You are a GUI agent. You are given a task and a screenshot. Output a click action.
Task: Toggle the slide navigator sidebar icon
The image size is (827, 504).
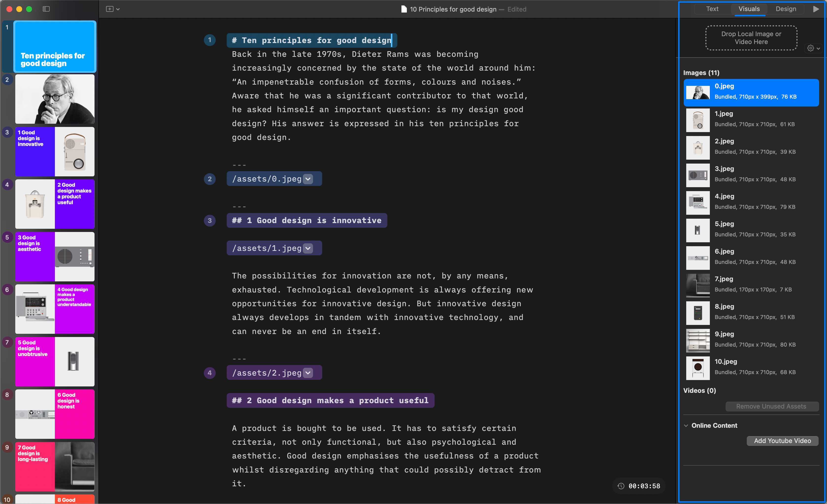point(46,9)
